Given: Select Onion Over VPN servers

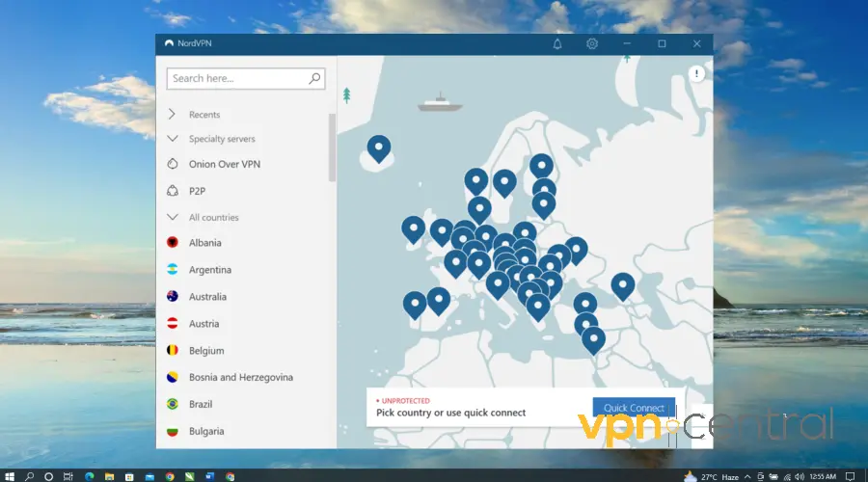Looking at the screenshot, I should 224,164.
